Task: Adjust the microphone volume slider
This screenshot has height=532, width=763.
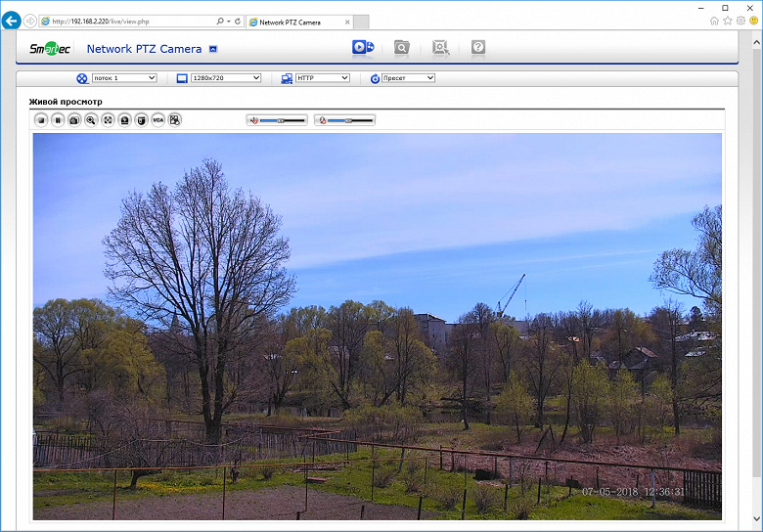Action: (350, 120)
